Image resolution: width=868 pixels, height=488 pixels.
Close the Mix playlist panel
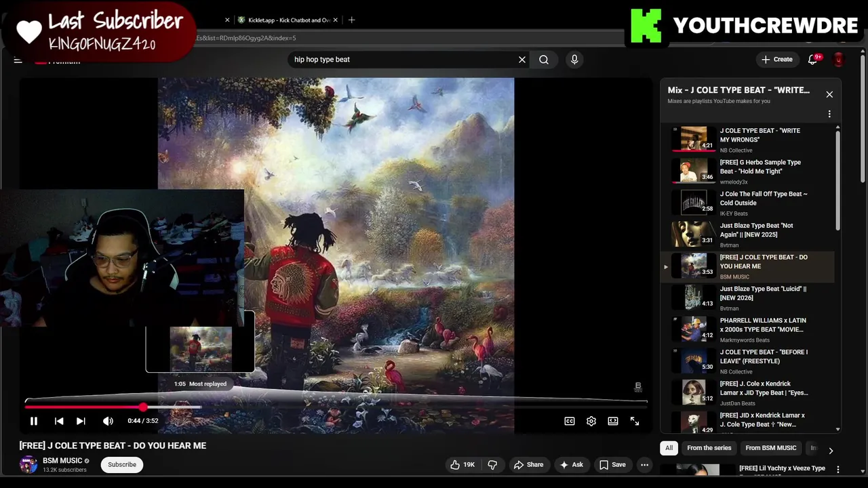829,94
